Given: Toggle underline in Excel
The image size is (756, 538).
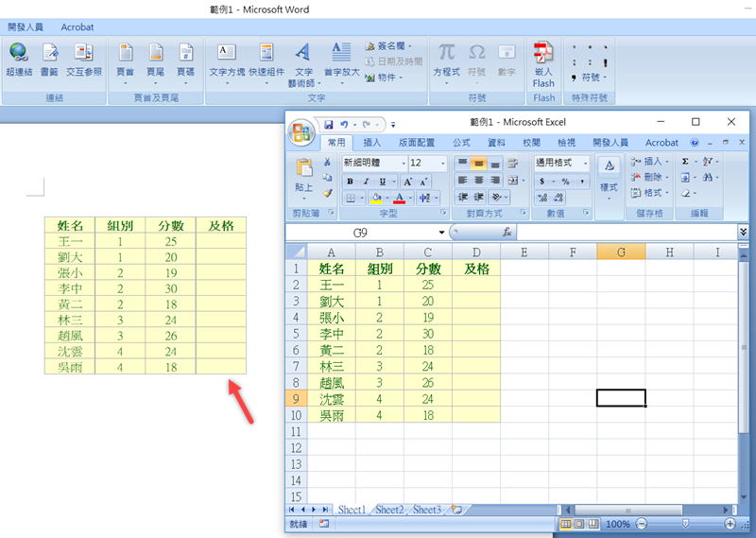Looking at the screenshot, I should (383, 182).
